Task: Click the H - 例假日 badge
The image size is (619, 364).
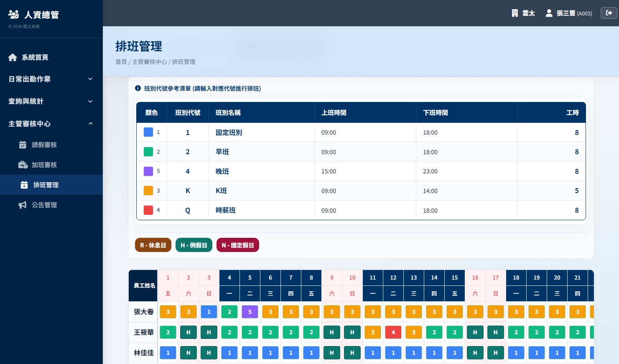Action: click(x=194, y=245)
